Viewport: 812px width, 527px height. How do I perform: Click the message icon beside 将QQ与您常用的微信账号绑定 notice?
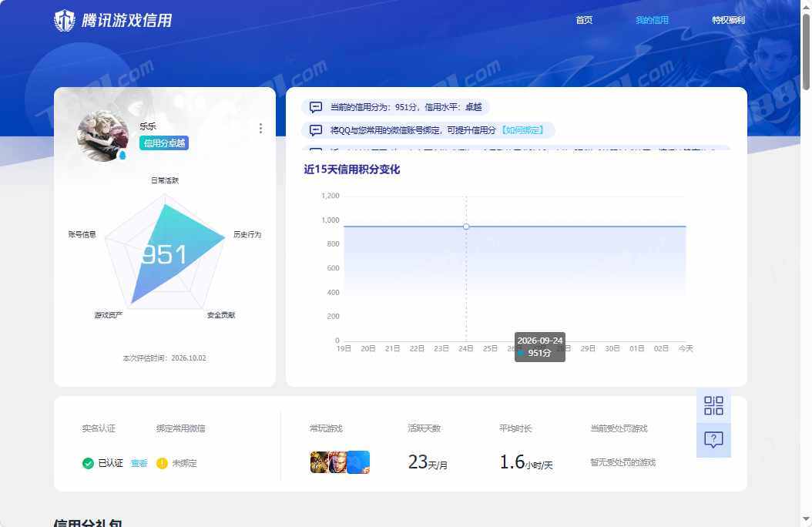pos(315,130)
